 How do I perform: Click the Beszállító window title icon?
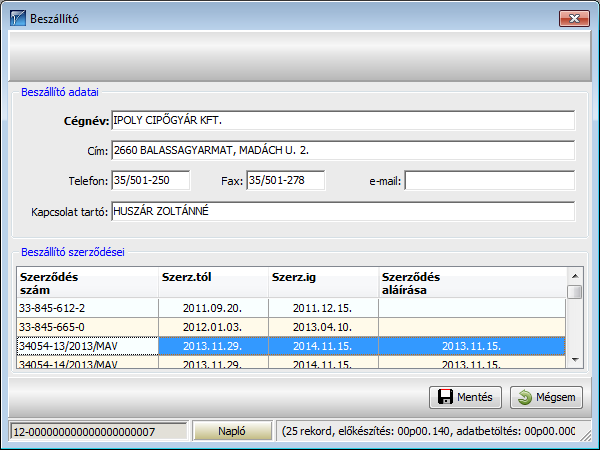tap(18, 18)
